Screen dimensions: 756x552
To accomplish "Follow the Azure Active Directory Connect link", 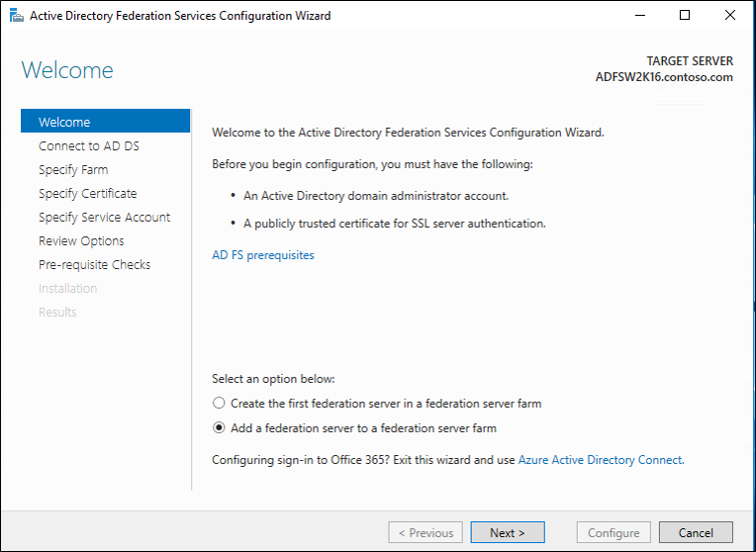I will [x=601, y=460].
